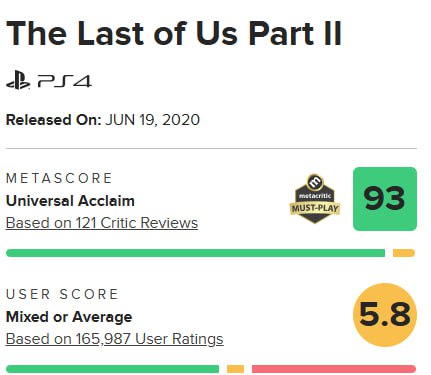Click the green 93 Metascore box
Viewport: 431px width, 375px height.
[385, 199]
